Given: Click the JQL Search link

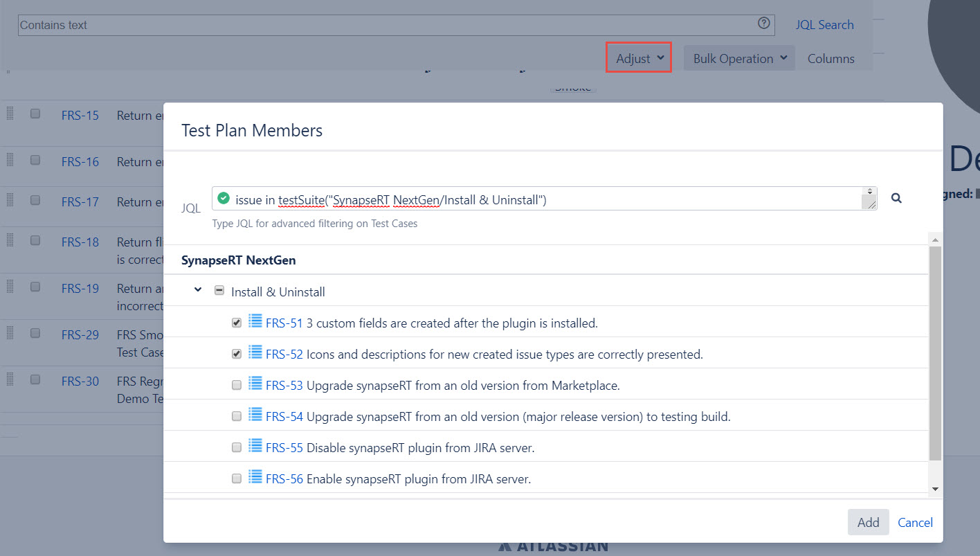Looking at the screenshot, I should coord(824,25).
